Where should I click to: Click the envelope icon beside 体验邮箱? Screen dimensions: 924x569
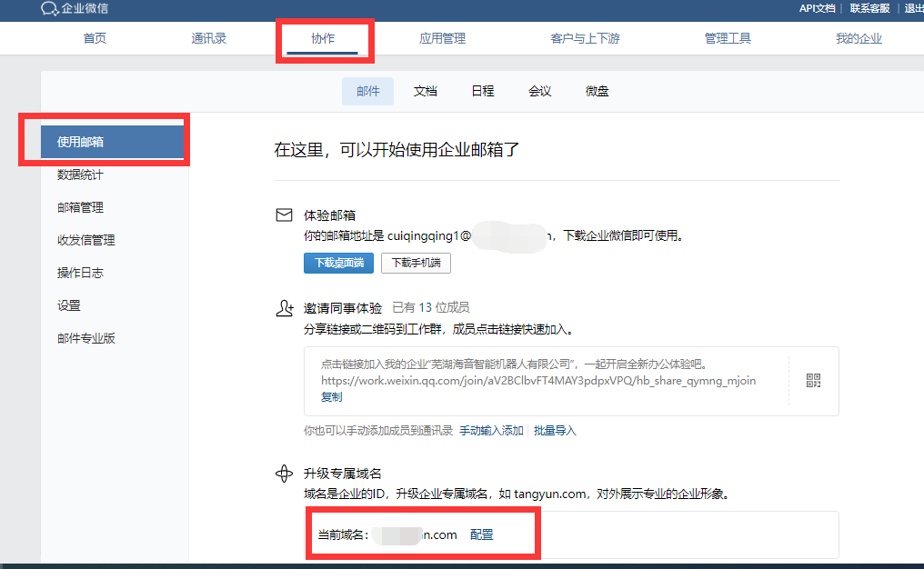pyautogui.click(x=285, y=213)
